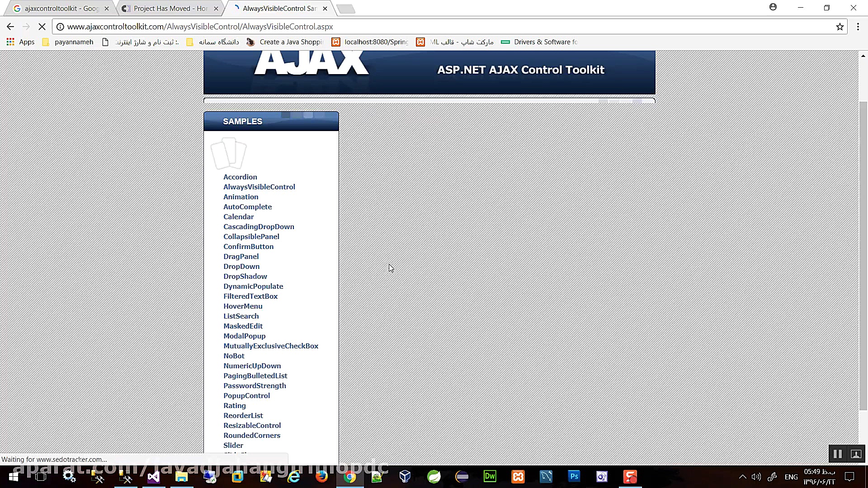Open the Accordion sample link

tap(240, 177)
